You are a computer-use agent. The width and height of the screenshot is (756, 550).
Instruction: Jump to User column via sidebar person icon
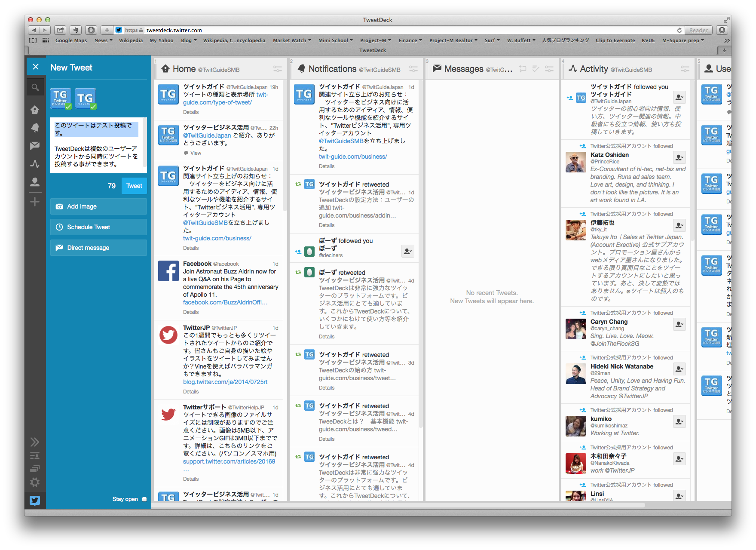(x=35, y=182)
